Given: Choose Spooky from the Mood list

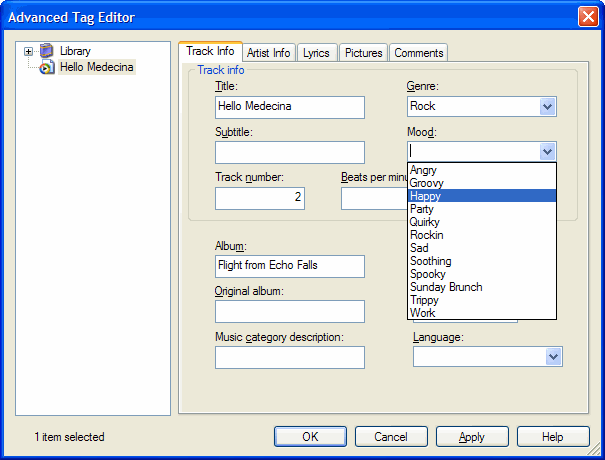Looking at the screenshot, I should pyautogui.click(x=482, y=274).
